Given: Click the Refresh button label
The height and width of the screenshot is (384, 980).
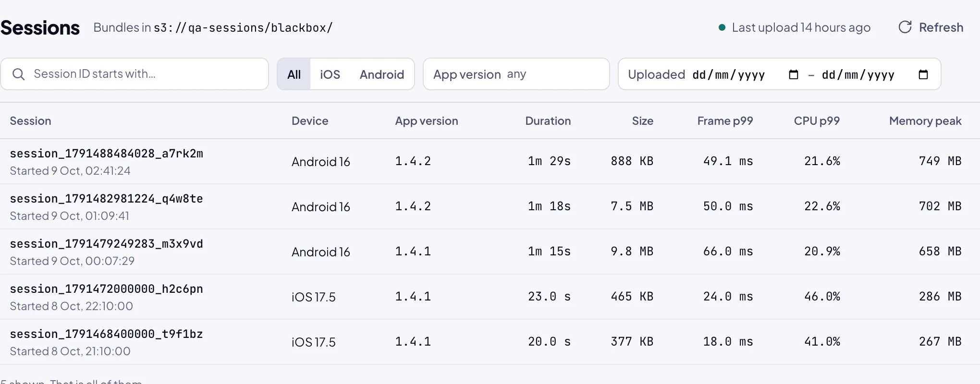Looking at the screenshot, I should click(x=941, y=27).
